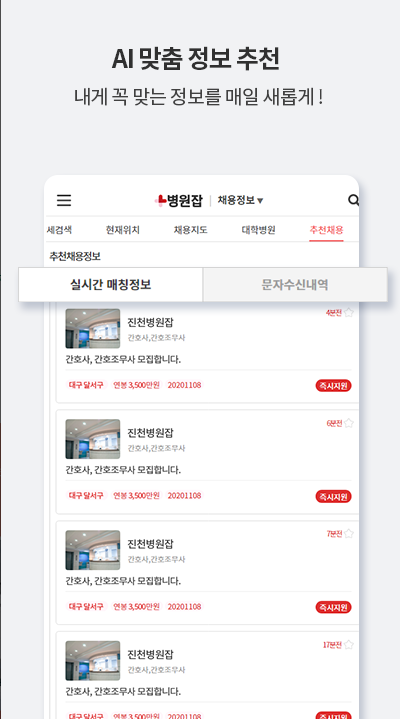Viewport: 400px width, 719px height.
Task: Tap the search magnifier icon
Action: click(x=353, y=200)
